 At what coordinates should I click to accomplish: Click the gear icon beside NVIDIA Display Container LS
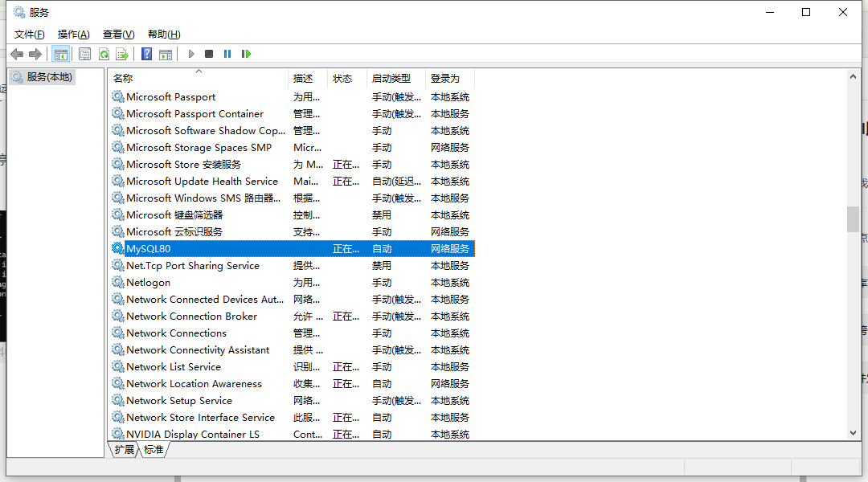click(x=118, y=434)
